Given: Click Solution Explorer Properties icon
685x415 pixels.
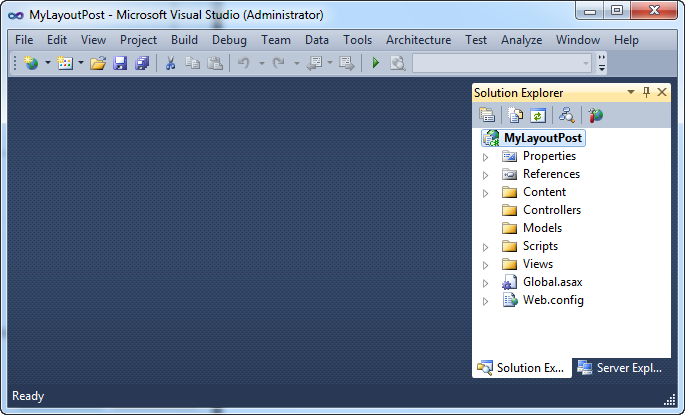Looking at the screenshot, I should (x=487, y=115).
